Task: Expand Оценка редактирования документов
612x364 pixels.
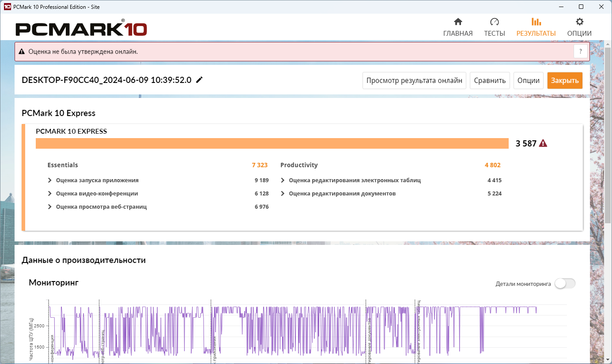Action: pos(283,194)
